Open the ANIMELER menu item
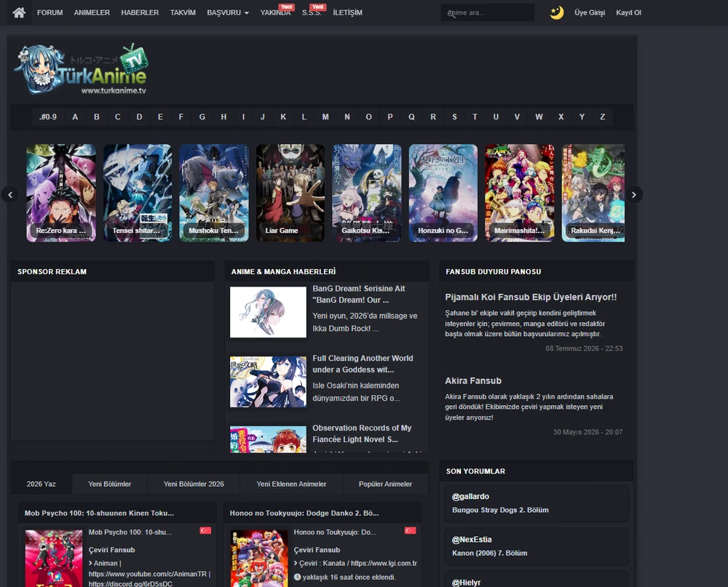 (92, 12)
